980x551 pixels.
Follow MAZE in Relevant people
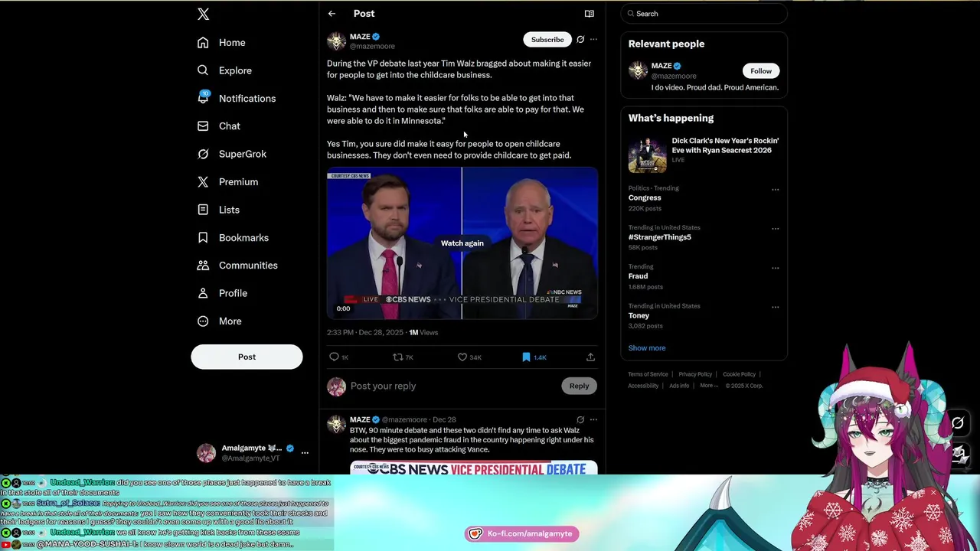pos(760,71)
